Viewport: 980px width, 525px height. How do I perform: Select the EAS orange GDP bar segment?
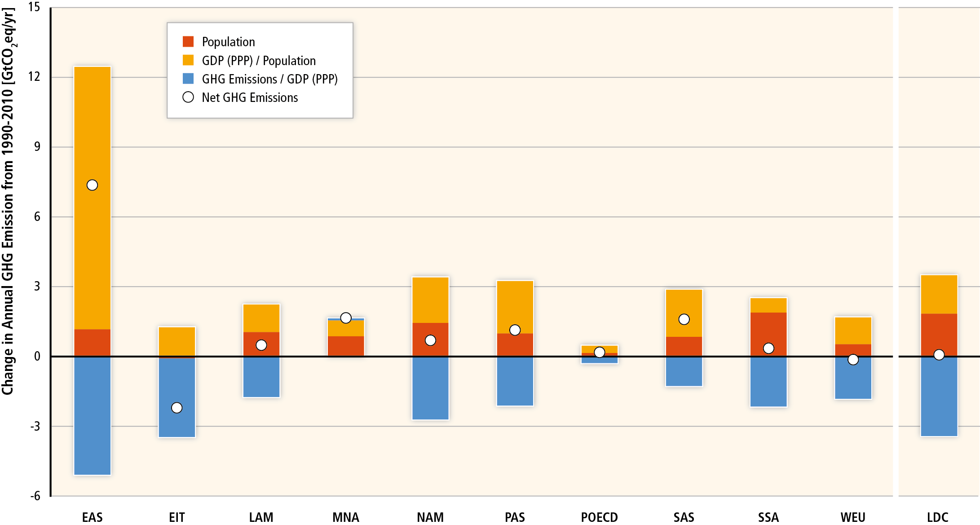[x=92, y=198]
